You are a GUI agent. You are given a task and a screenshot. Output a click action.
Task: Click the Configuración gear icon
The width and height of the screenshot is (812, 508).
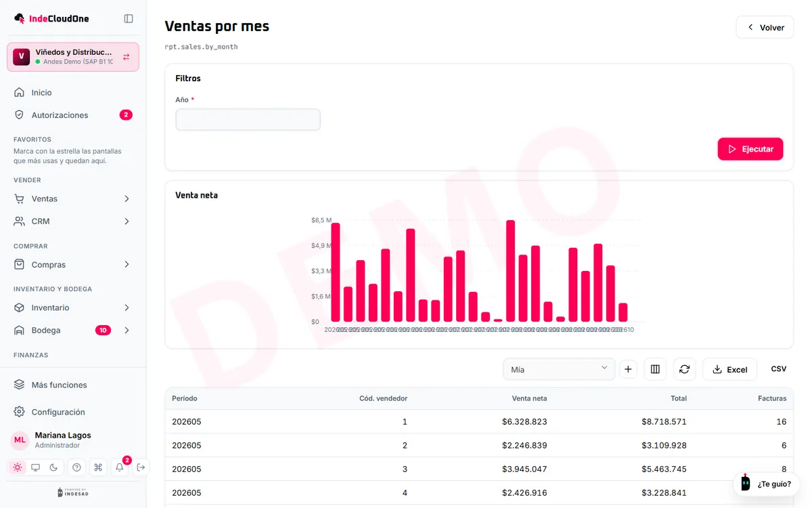pyautogui.click(x=20, y=412)
